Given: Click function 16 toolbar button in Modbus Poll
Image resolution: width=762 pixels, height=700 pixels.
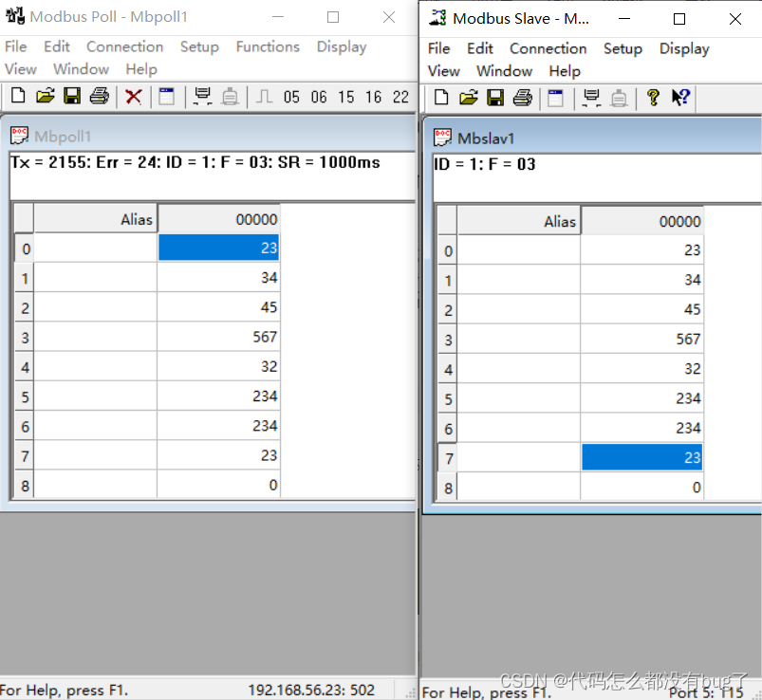Looking at the screenshot, I should click(x=373, y=97).
